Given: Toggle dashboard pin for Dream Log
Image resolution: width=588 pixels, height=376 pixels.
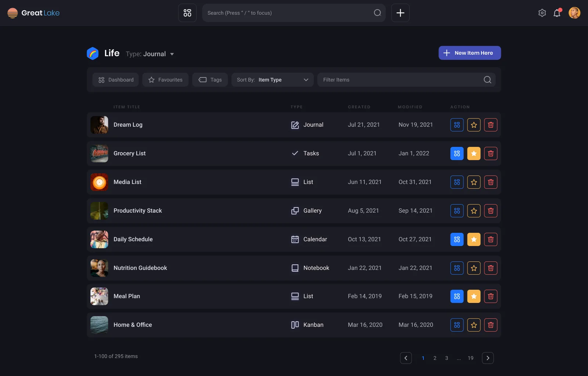Looking at the screenshot, I should click(x=457, y=125).
